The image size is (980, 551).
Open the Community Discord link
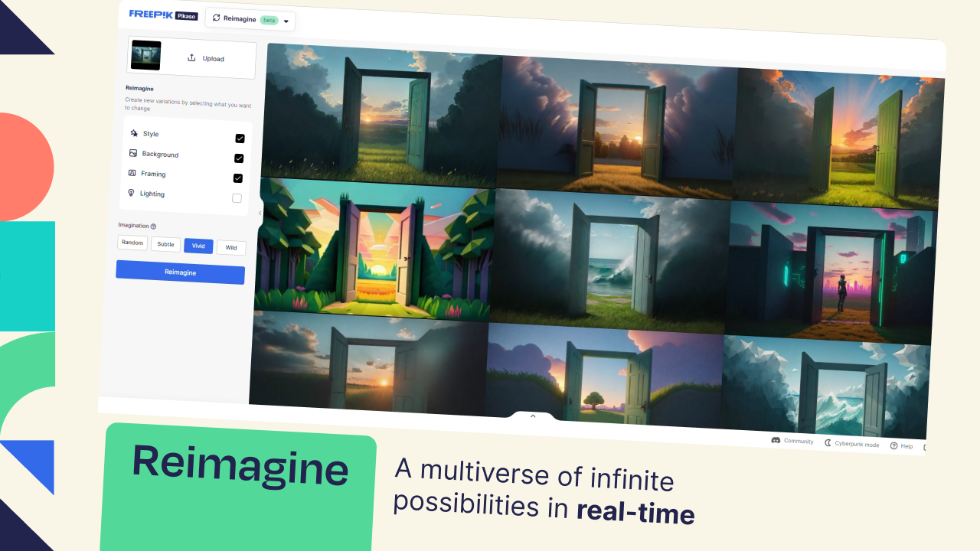click(x=792, y=441)
